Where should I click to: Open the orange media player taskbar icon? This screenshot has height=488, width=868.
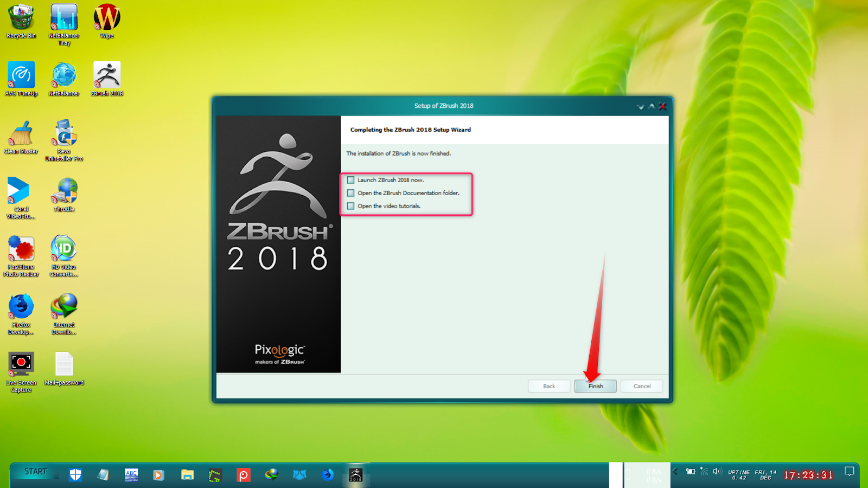coord(158,475)
